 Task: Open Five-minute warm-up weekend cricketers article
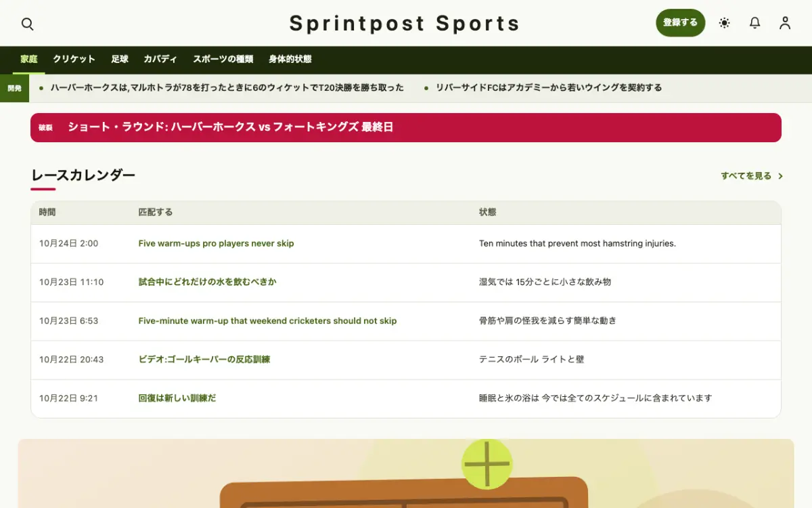268,321
